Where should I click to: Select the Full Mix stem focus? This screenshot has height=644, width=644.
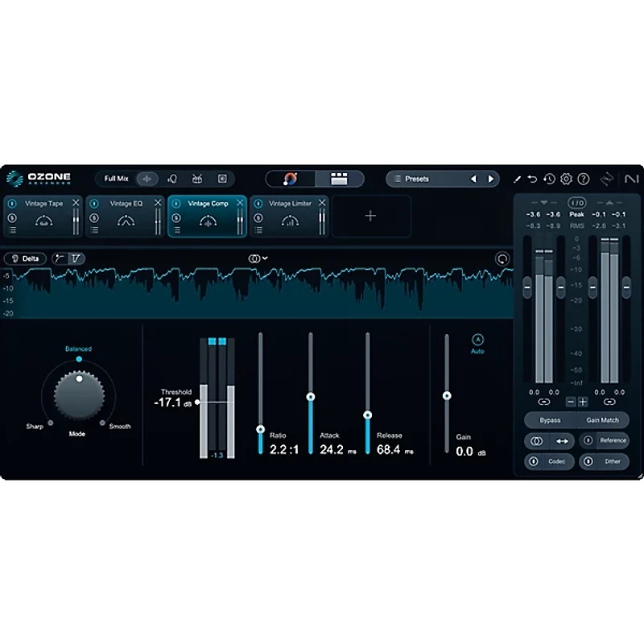[116, 179]
